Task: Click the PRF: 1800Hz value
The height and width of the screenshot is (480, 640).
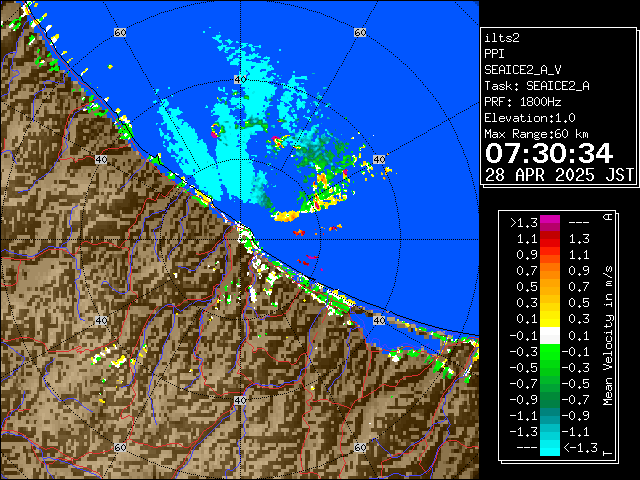Action: [x=522, y=102]
